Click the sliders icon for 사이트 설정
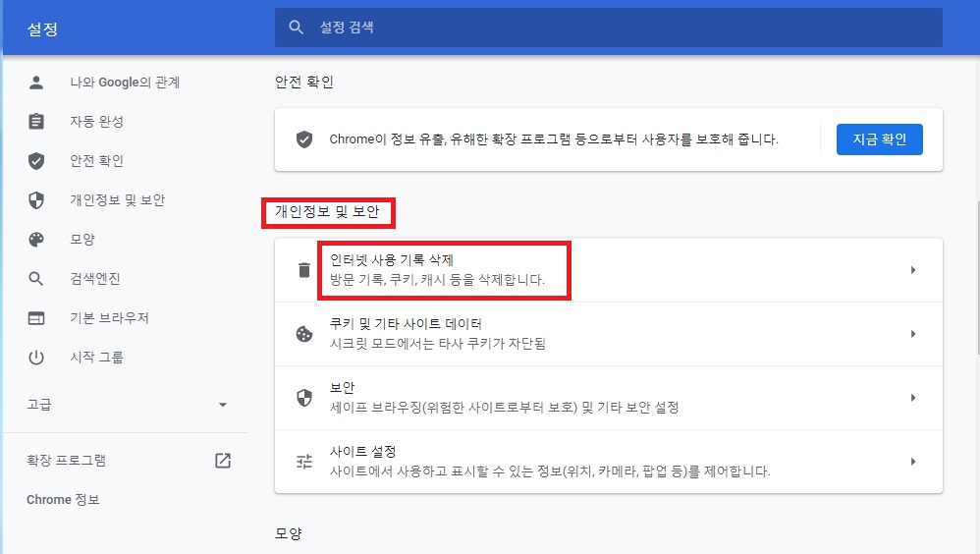 coord(304,462)
